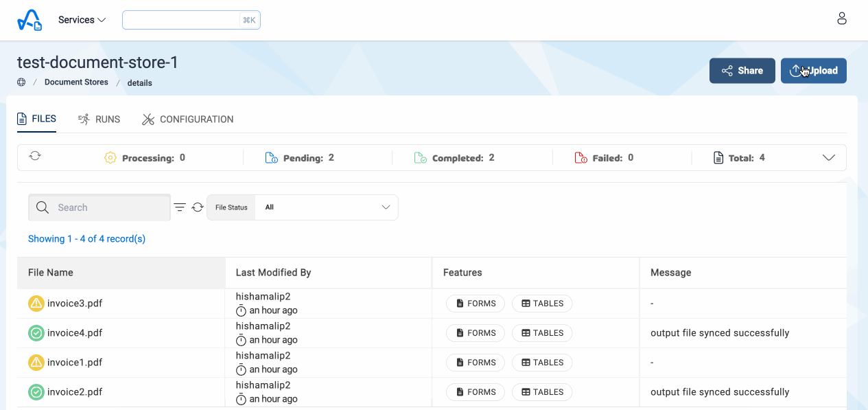
Task: Click the Upload button
Action: [x=814, y=71]
